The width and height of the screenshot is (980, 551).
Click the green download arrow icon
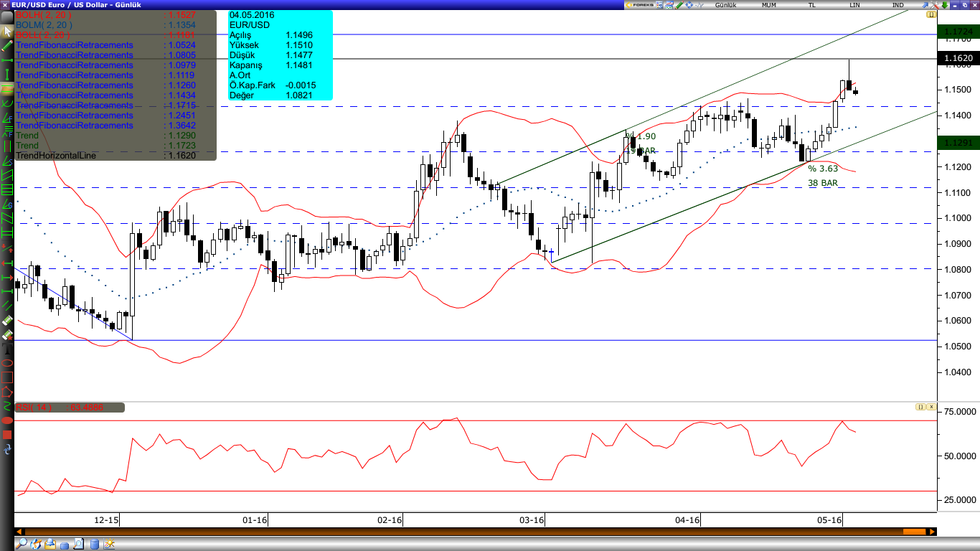[945, 5]
